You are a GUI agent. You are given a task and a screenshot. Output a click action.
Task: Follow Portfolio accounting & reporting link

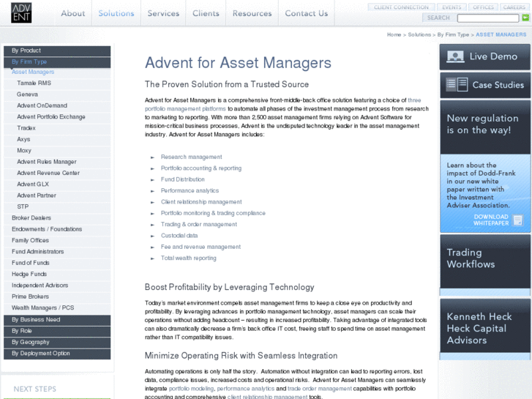201,168
